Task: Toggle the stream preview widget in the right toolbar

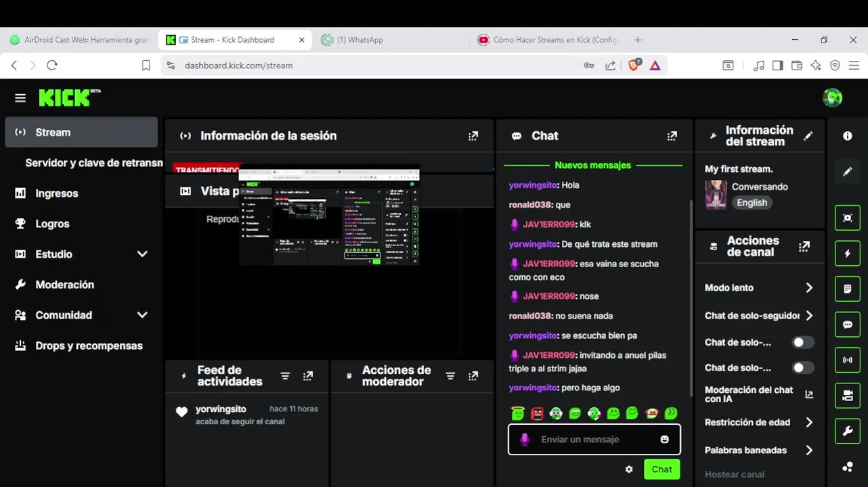Action: coord(847,218)
